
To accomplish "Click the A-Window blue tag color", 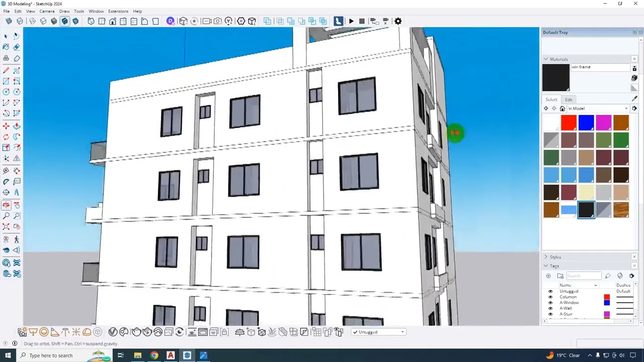I will coord(607,303).
